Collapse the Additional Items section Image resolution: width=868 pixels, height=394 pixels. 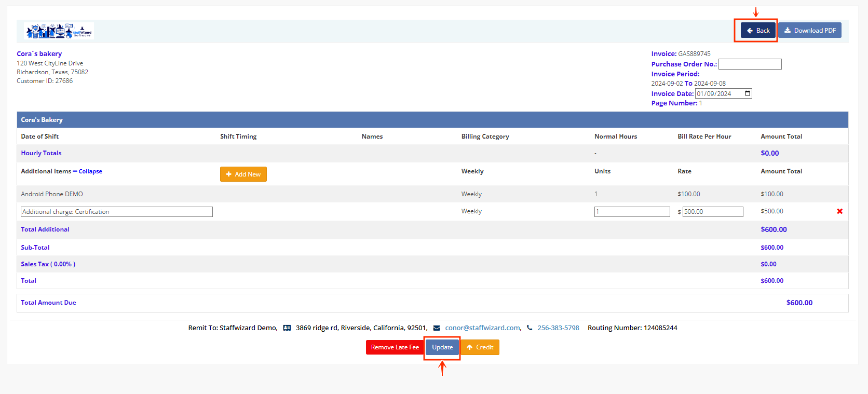coord(90,171)
